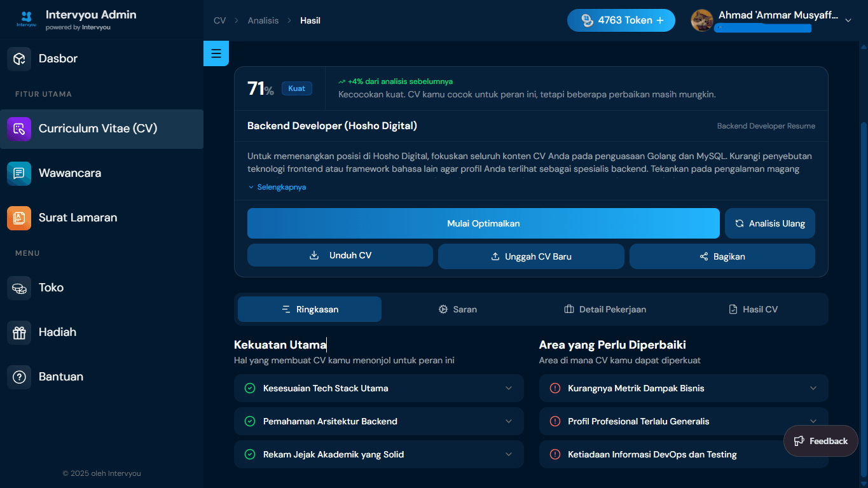Viewport: 868px width, 488px height.
Task: Click warning icon beside Ketiadaan Informasi DevOps
Action: click(555, 454)
